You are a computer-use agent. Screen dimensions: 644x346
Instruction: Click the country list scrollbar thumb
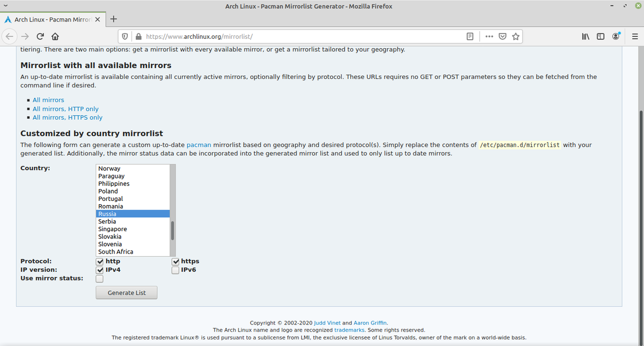tap(173, 230)
